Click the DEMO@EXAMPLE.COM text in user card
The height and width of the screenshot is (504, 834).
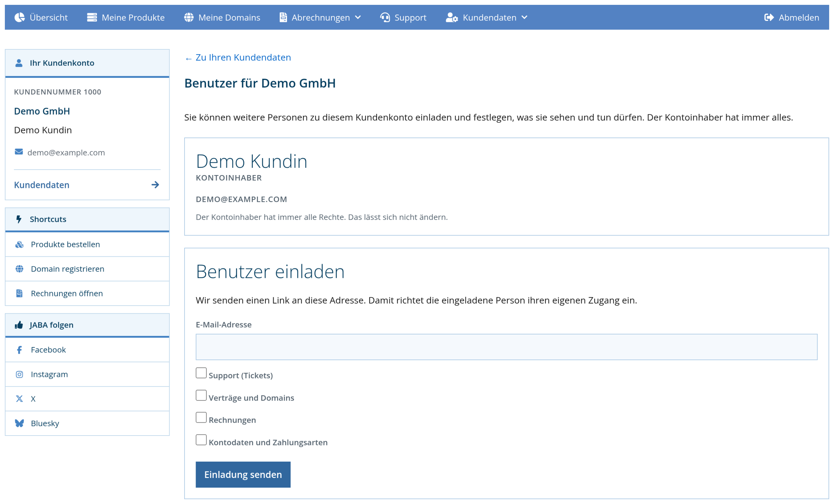[242, 199]
